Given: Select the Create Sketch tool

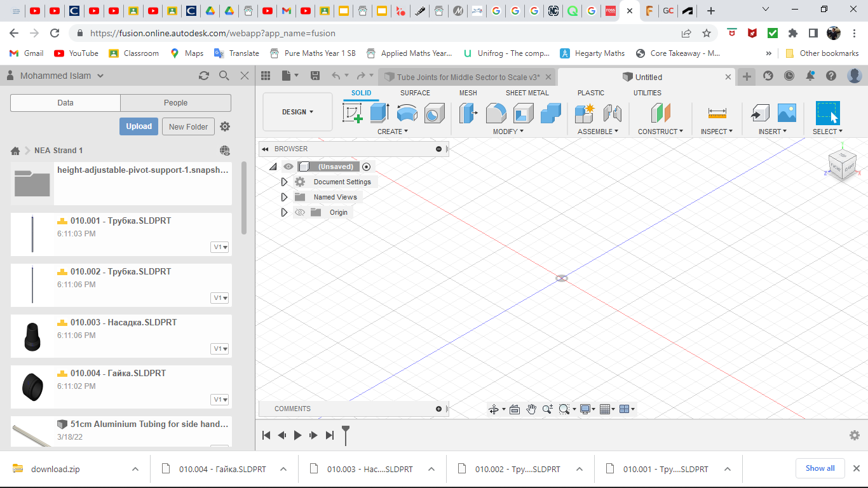Looking at the screenshot, I should tap(353, 113).
